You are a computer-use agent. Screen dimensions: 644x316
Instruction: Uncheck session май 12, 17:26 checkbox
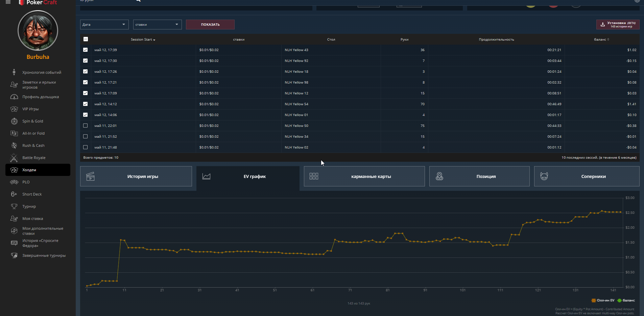click(86, 71)
